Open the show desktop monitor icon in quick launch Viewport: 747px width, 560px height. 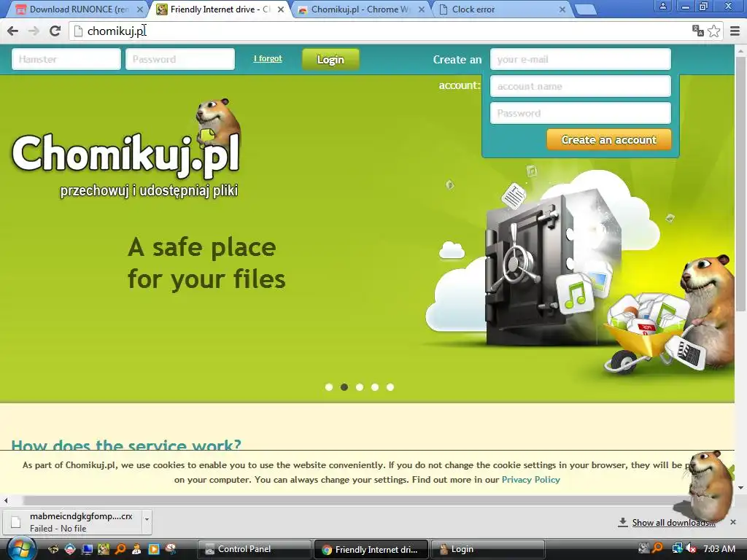pyautogui.click(x=87, y=549)
